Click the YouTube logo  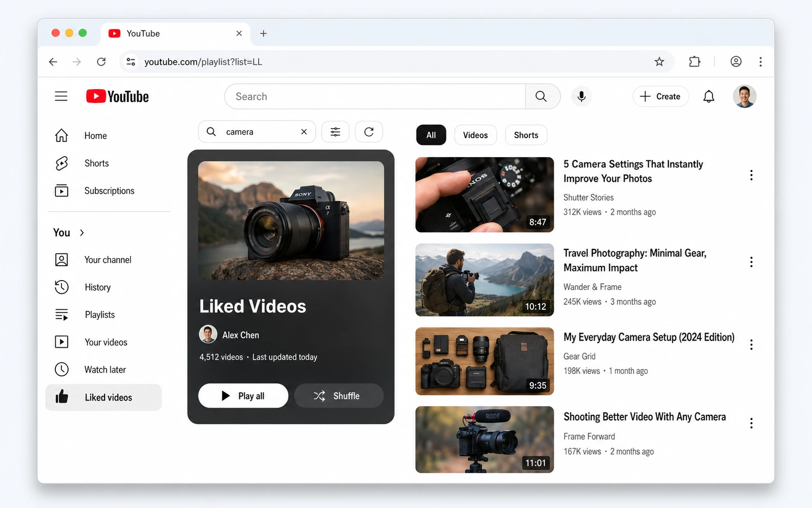117,96
